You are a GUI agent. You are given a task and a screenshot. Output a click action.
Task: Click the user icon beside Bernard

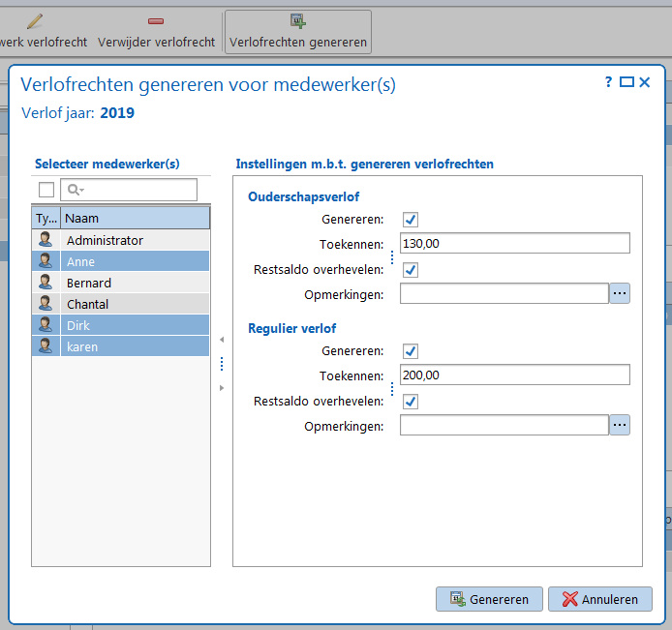coord(46,283)
